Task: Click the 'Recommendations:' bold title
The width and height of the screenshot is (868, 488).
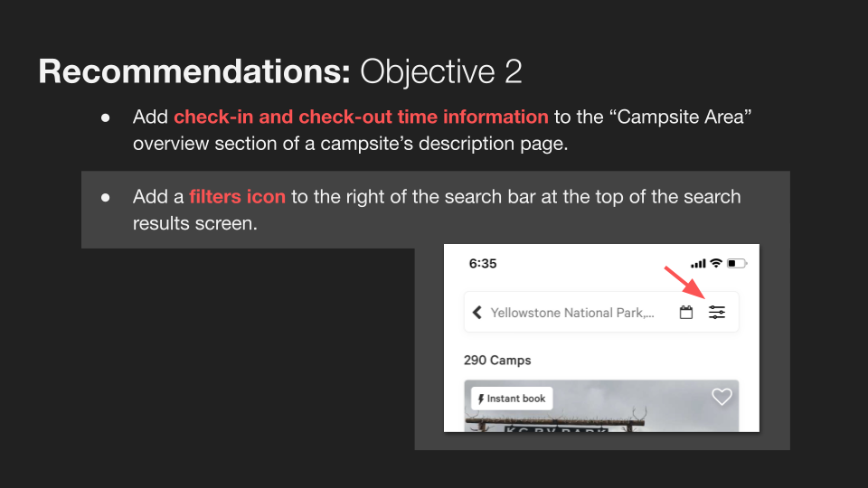Action: pos(194,71)
